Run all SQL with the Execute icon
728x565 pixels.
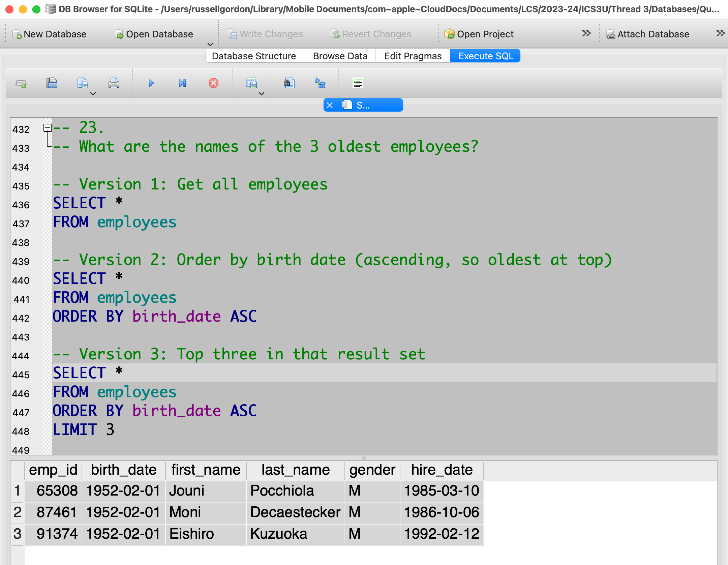coord(151,83)
